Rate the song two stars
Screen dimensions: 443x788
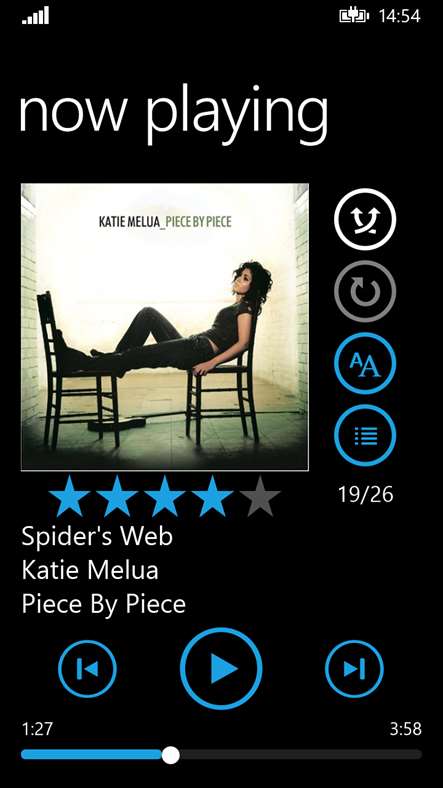coord(117,496)
